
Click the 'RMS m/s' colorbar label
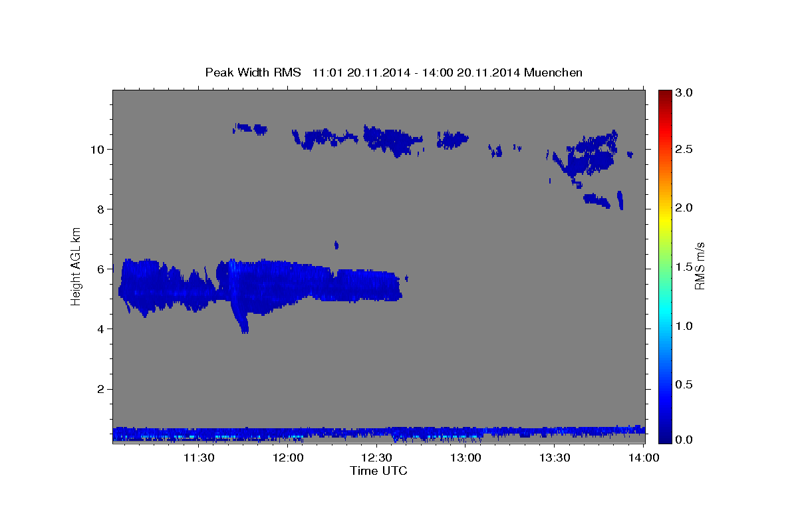pos(700,265)
